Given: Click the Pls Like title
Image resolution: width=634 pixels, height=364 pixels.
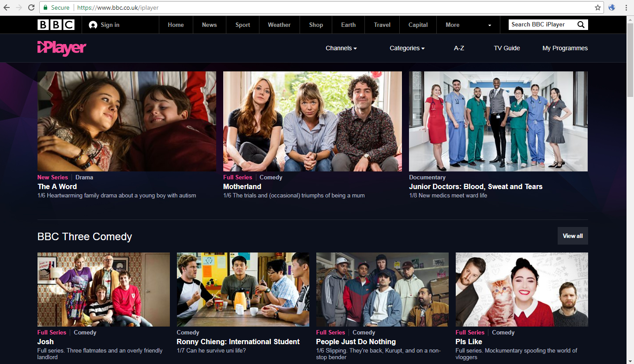Looking at the screenshot, I should (x=469, y=342).
